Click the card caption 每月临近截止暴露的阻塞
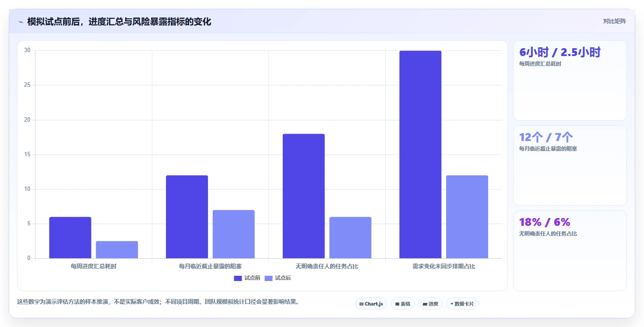This screenshot has height=327, width=644. (x=548, y=149)
